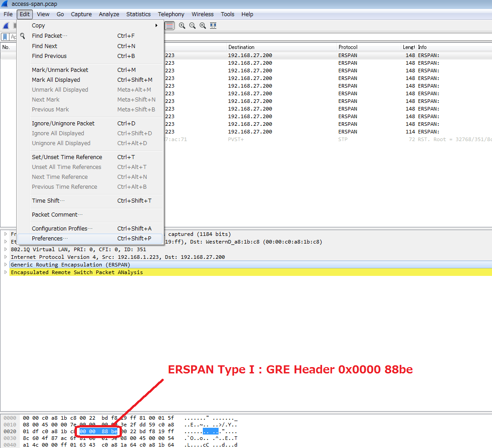Reset zoom with the Normal Size icon
The height and width of the screenshot is (448, 492).
(203, 26)
